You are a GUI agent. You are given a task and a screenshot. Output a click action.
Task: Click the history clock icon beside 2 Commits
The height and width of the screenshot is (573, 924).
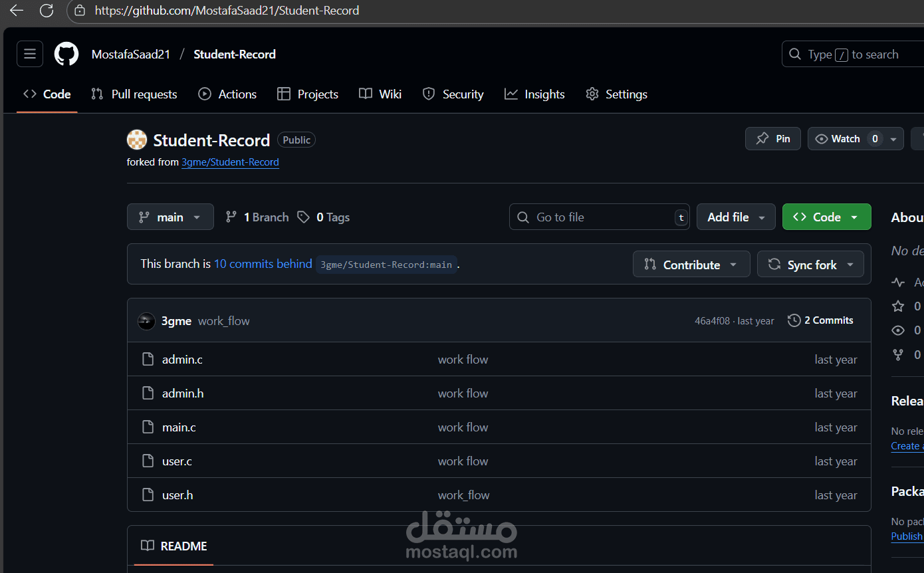tap(794, 320)
